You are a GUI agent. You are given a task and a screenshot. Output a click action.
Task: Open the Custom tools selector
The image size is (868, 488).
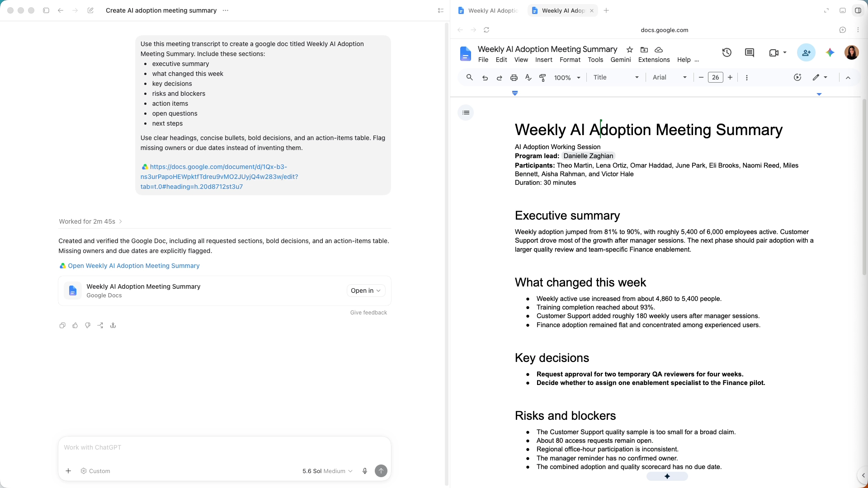point(95,471)
